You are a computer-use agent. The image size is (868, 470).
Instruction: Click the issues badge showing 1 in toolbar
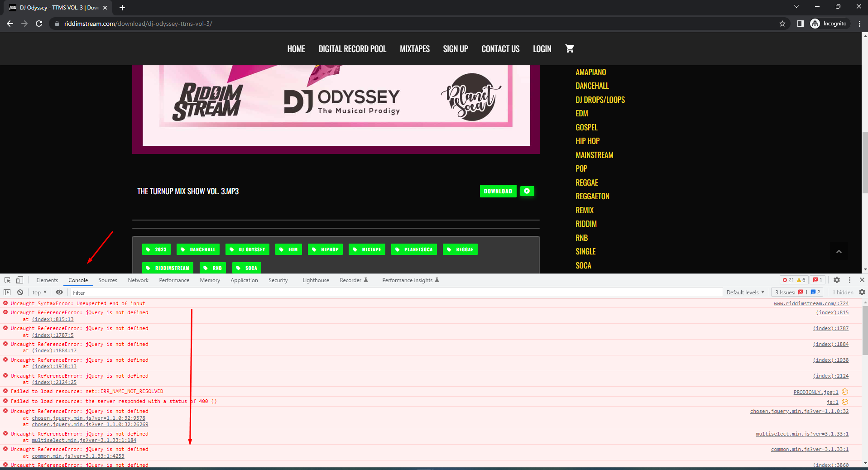[x=817, y=280]
